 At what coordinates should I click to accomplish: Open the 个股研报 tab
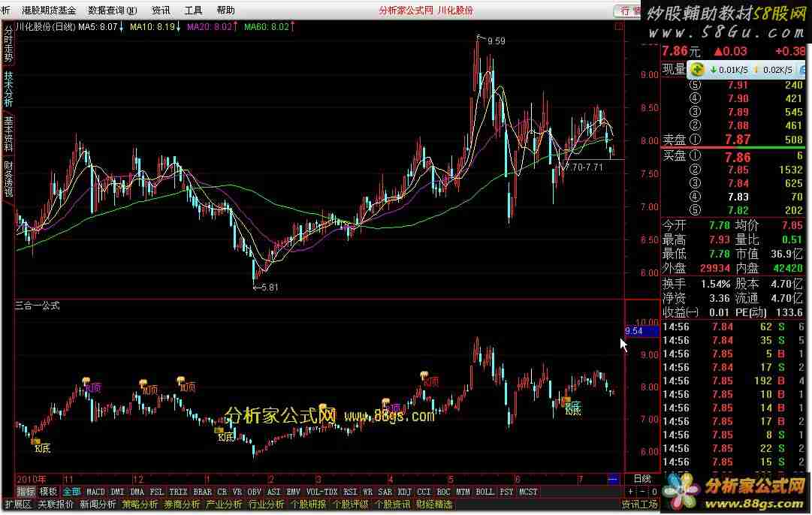click(309, 504)
